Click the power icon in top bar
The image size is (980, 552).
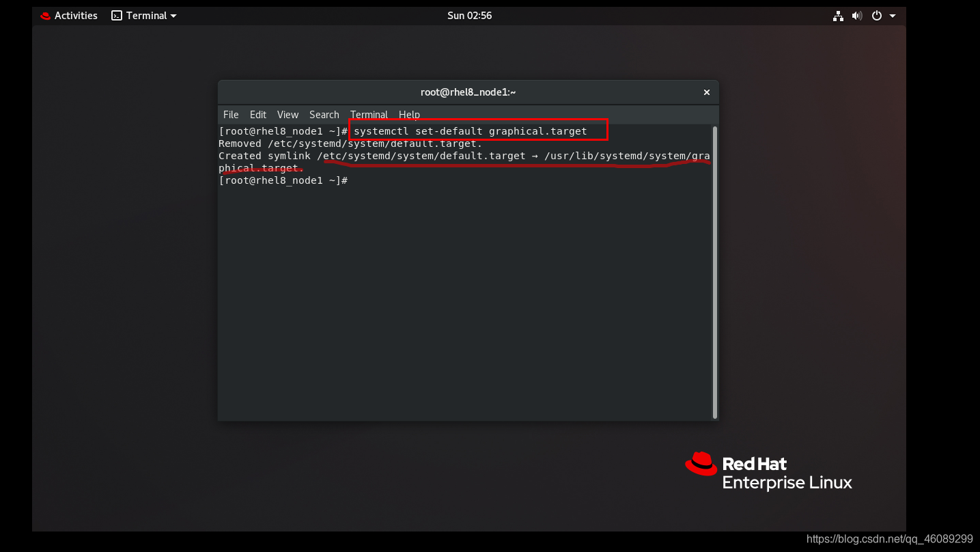(x=877, y=16)
